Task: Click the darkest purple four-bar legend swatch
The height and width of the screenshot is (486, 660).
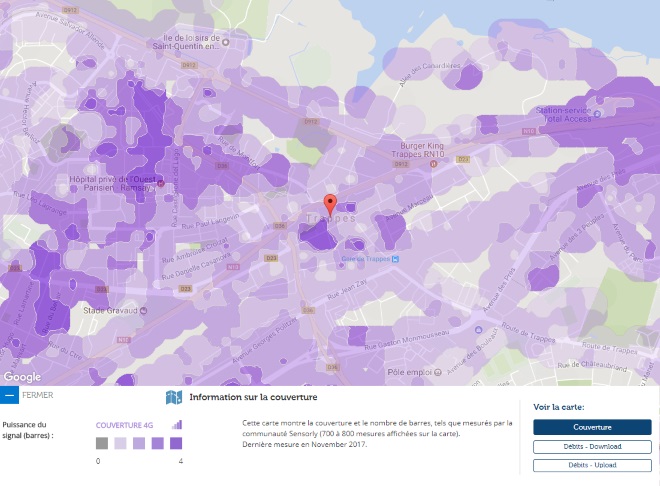Action: [175, 443]
